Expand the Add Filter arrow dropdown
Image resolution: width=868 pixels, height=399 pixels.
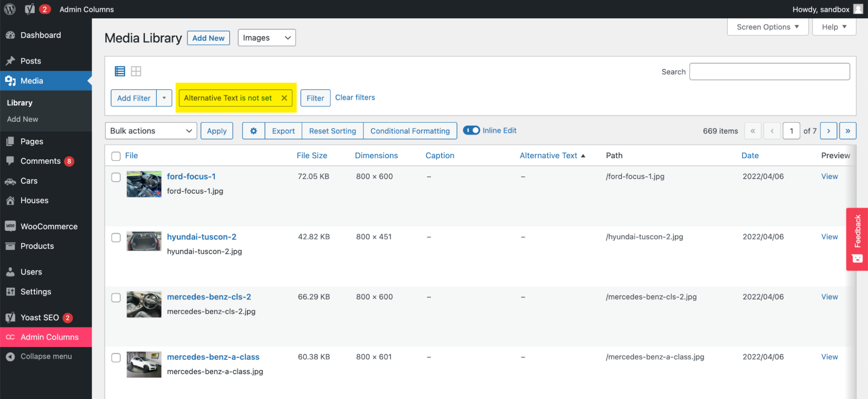(164, 98)
